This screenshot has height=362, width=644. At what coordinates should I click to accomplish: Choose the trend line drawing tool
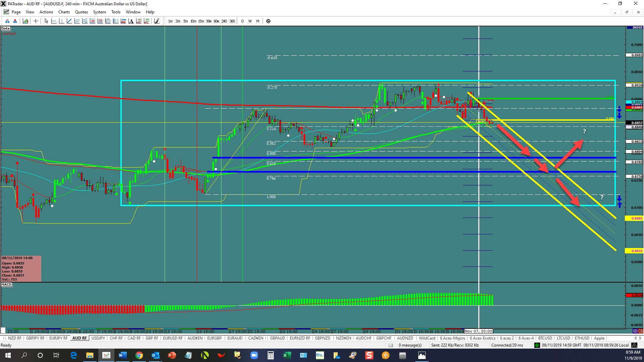(69, 21)
